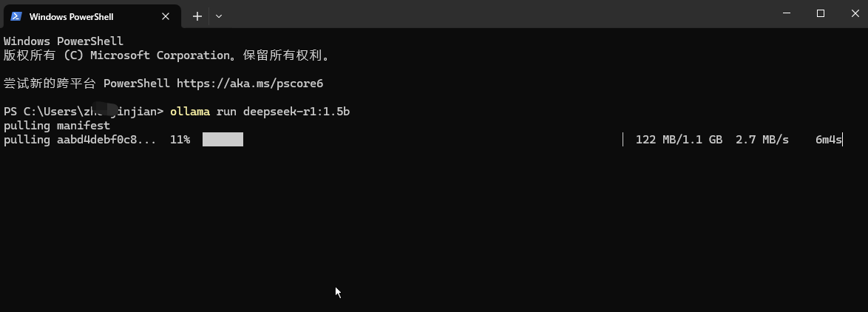Select the Windows PowerShell tab label
868x312 pixels.
coord(72,16)
